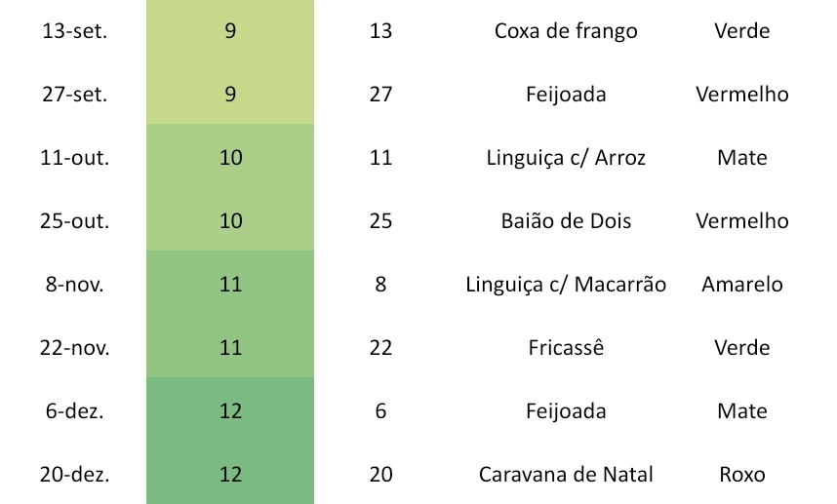Click the Amarelo color cell

tap(742, 285)
